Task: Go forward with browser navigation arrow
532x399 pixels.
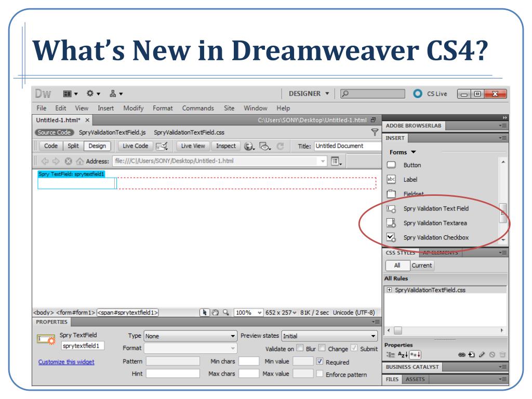Action: [56, 161]
